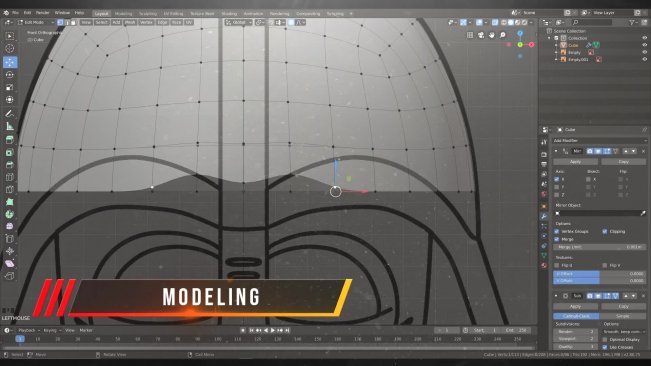Toggle camera view in viewport
The image size is (651, 366).
click(x=481, y=35)
